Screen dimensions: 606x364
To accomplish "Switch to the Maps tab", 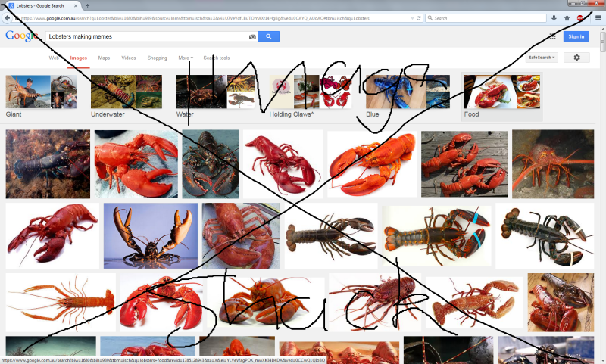I will [104, 58].
